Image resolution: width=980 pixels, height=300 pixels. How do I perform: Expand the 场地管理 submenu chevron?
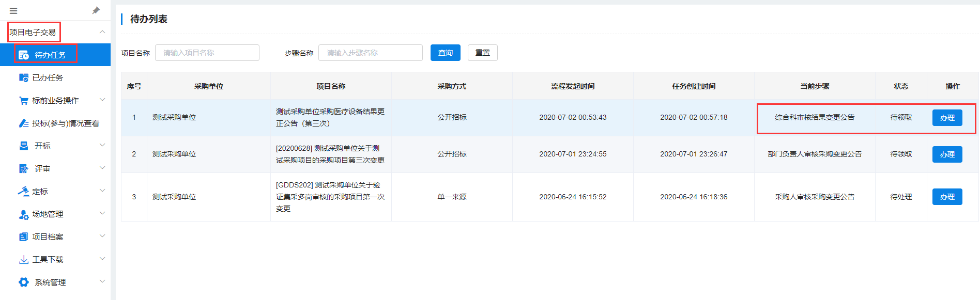coord(102,214)
